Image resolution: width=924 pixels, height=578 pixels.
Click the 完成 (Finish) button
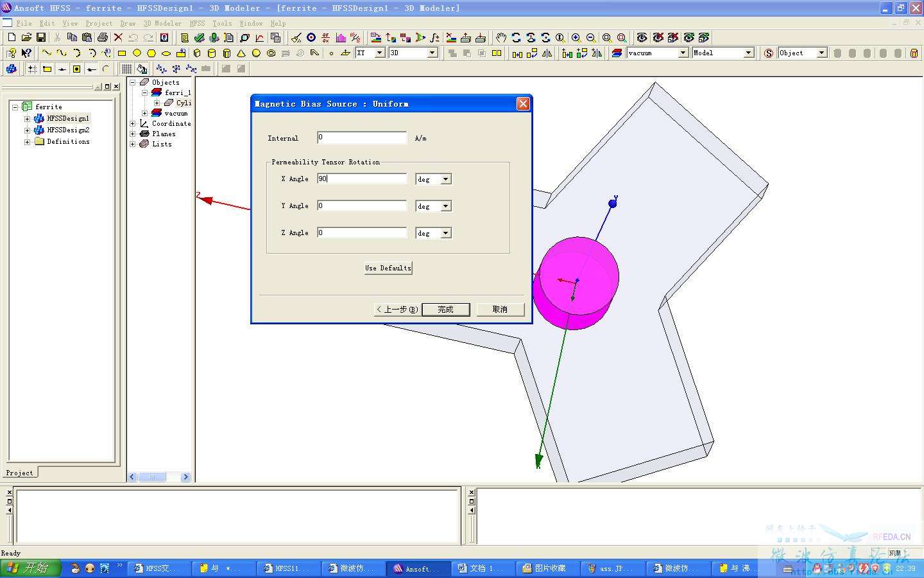click(445, 310)
